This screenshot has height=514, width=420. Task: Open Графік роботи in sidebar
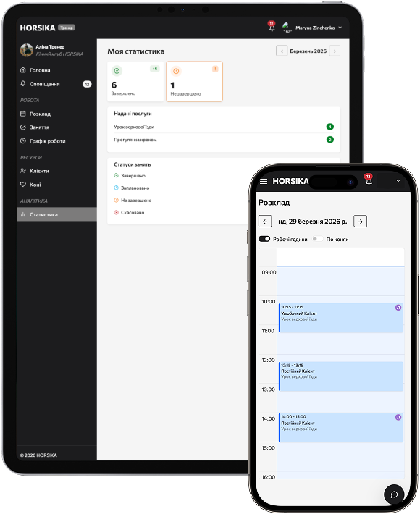56,141
